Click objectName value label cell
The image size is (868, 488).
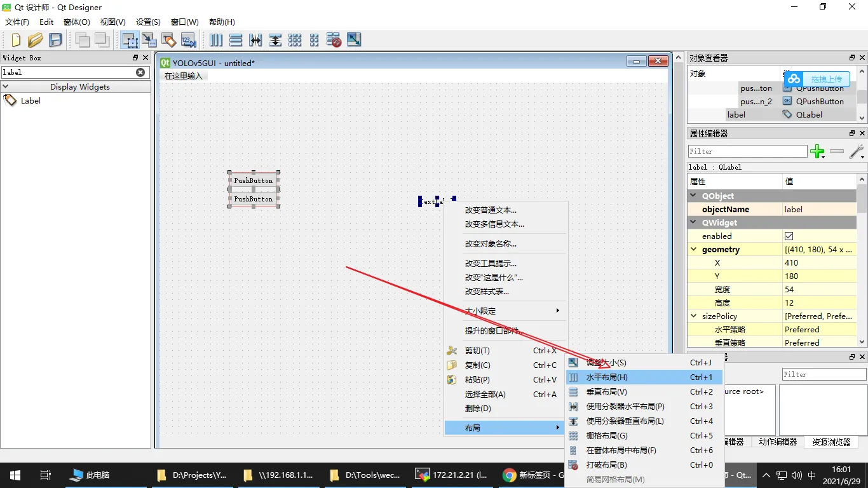point(820,209)
